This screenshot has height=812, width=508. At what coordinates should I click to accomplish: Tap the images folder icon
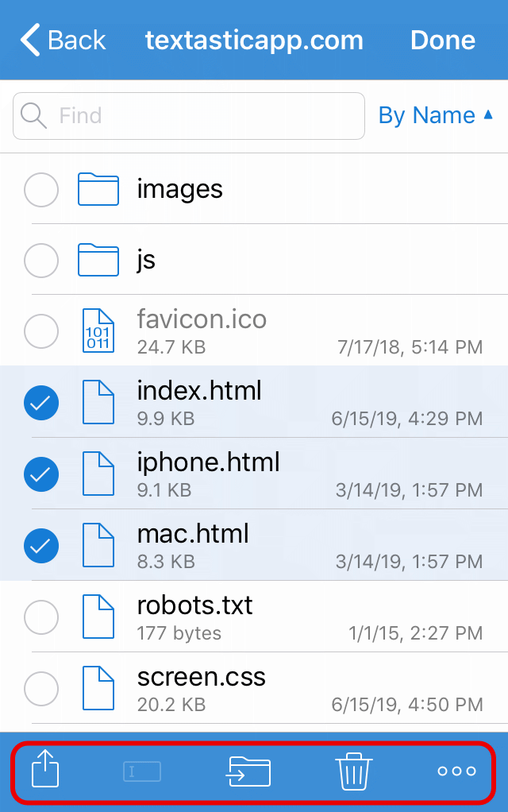[98, 190]
